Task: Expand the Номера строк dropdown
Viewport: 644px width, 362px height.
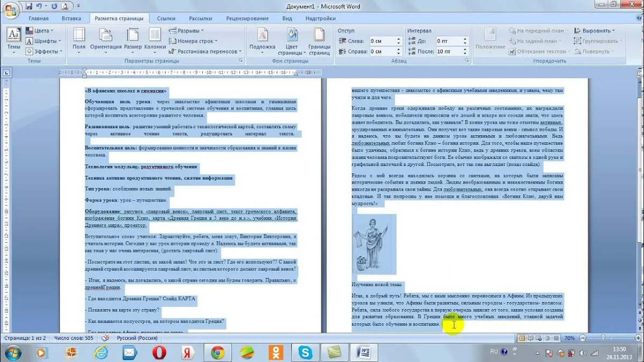Action: point(193,41)
